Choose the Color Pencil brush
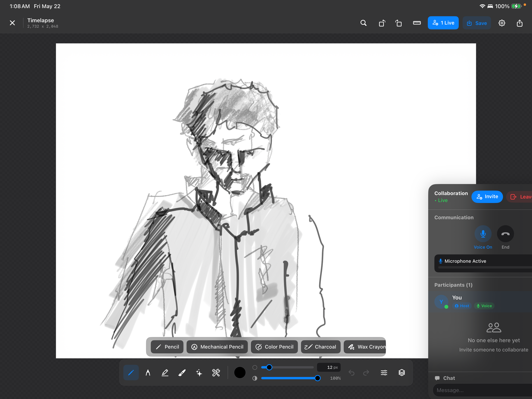 pyautogui.click(x=274, y=347)
